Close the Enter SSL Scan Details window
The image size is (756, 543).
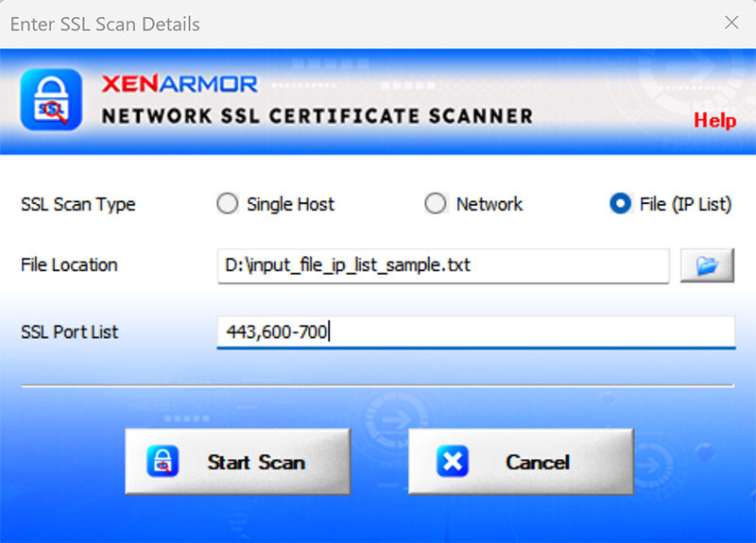click(x=731, y=22)
